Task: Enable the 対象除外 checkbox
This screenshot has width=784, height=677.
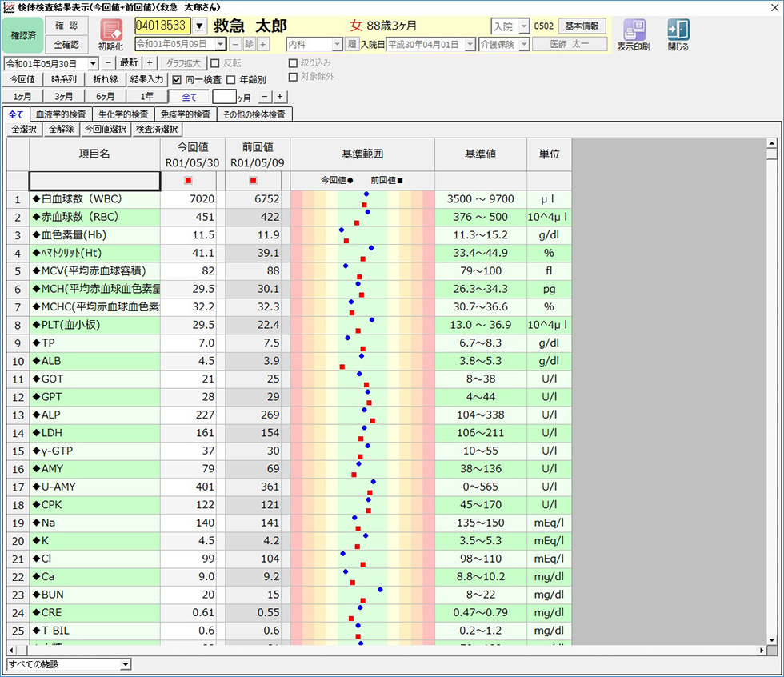Action: (x=294, y=77)
